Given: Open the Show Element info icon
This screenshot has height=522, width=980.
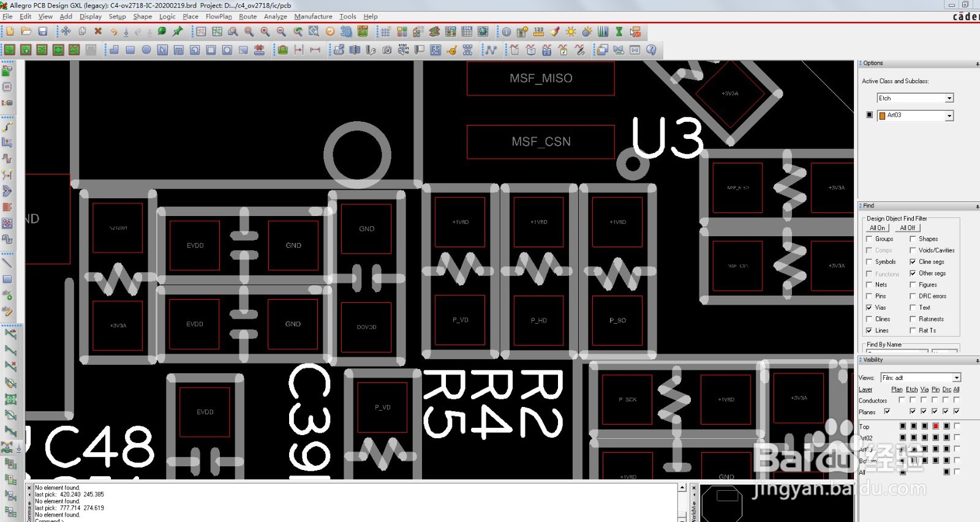Looking at the screenshot, I should 507,31.
